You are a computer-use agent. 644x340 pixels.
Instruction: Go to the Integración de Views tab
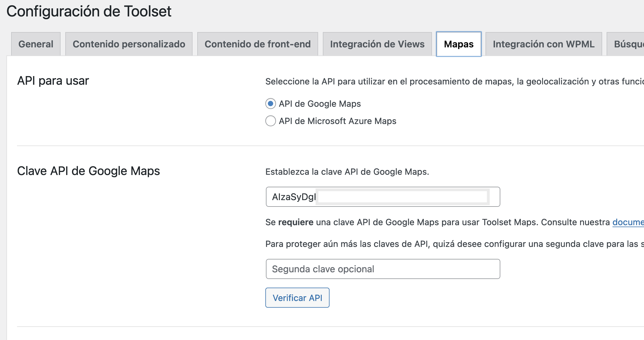pyautogui.click(x=377, y=44)
